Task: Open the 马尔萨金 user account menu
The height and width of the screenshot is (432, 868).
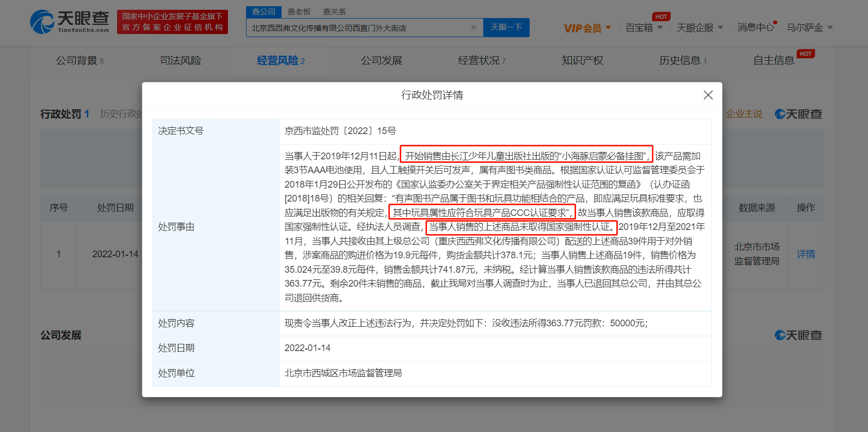Action: (x=809, y=28)
